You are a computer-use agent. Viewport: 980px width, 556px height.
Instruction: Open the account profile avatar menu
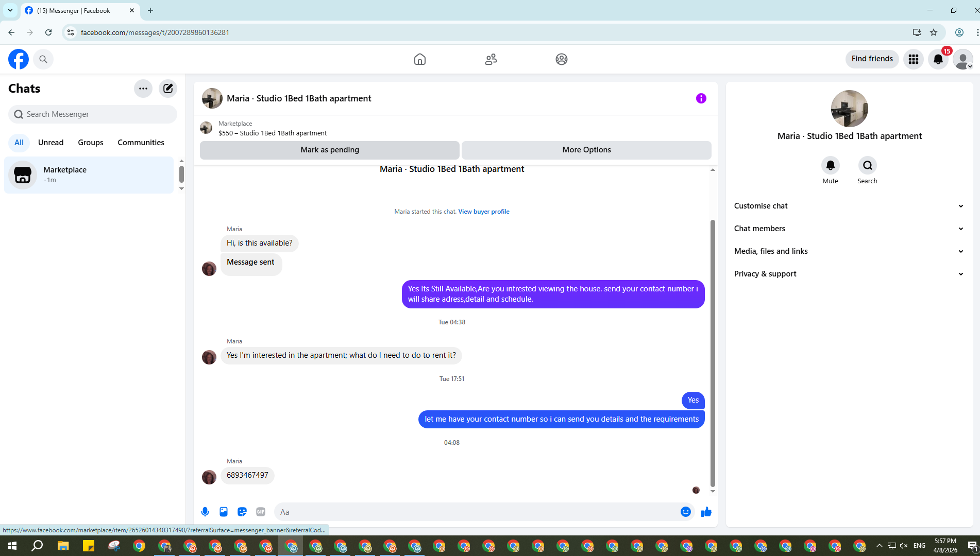(963, 59)
